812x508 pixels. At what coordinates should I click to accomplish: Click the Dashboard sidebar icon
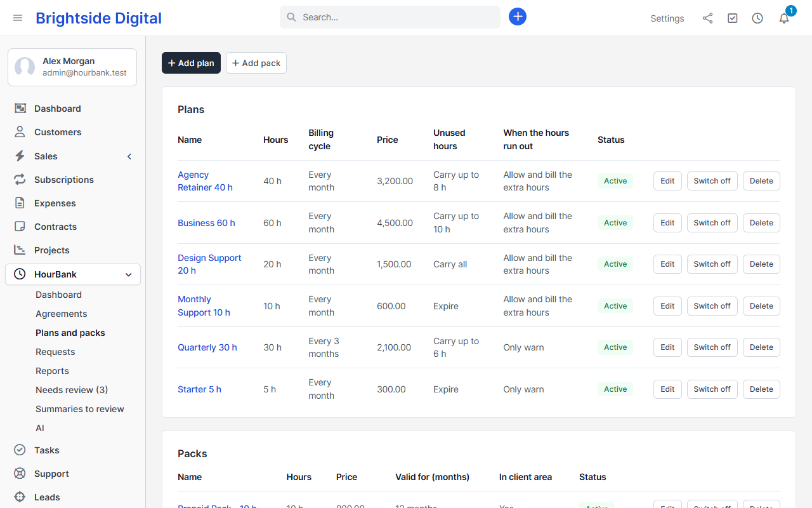tap(20, 109)
